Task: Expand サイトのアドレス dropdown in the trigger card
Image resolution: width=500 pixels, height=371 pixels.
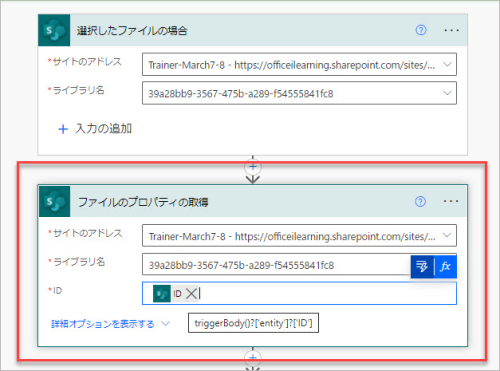Action: [x=447, y=64]
